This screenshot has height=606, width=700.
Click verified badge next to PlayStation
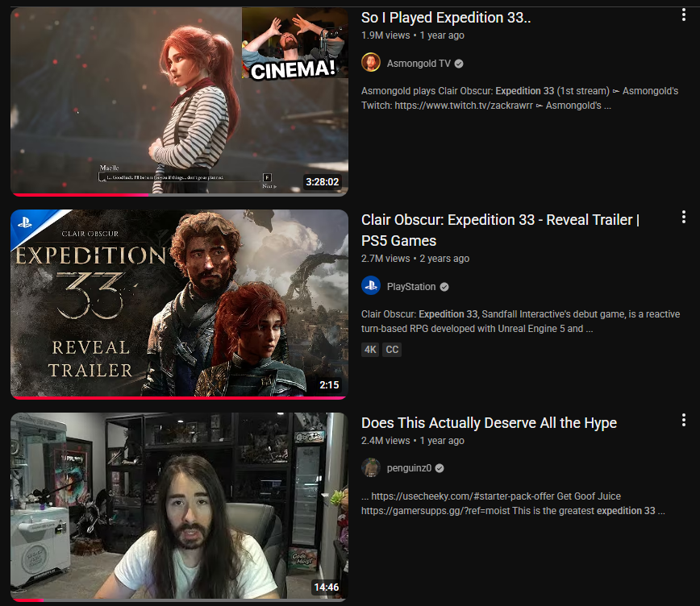(x=444, y=287)
